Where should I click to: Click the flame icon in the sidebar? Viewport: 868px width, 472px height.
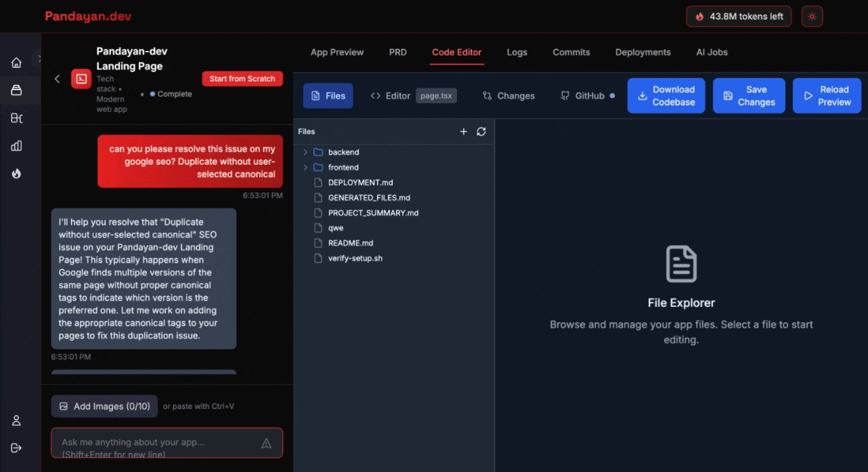(16, 174)
